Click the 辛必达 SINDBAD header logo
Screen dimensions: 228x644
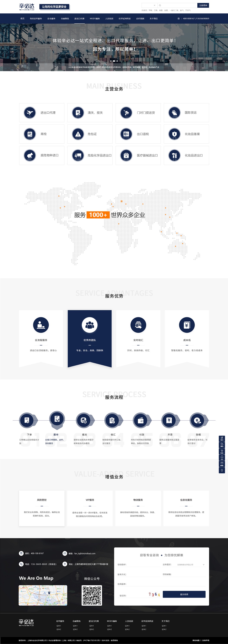click(27, 7)
